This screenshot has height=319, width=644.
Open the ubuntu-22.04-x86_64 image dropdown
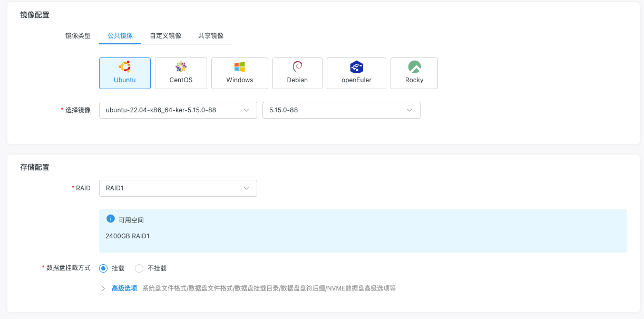(x=178, y=110)
